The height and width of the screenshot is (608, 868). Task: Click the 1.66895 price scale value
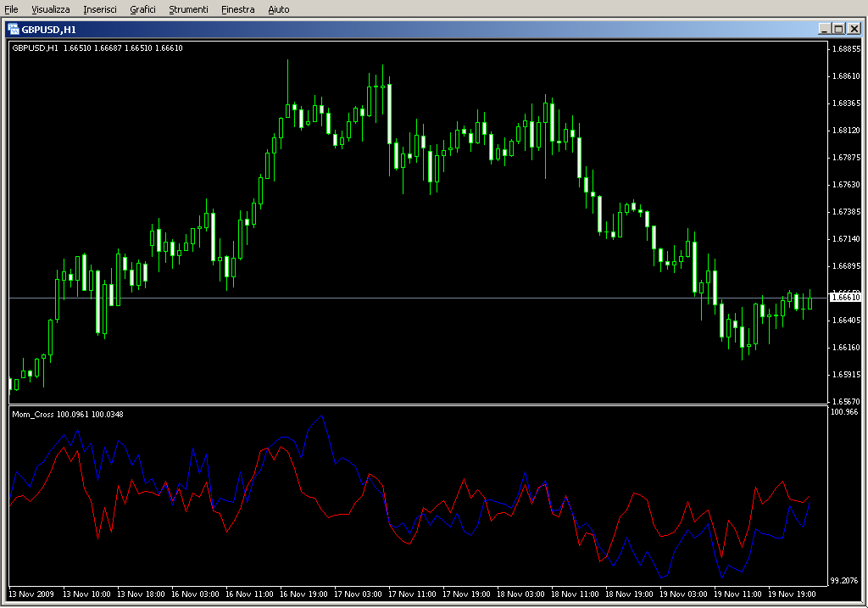pos(847,265)
